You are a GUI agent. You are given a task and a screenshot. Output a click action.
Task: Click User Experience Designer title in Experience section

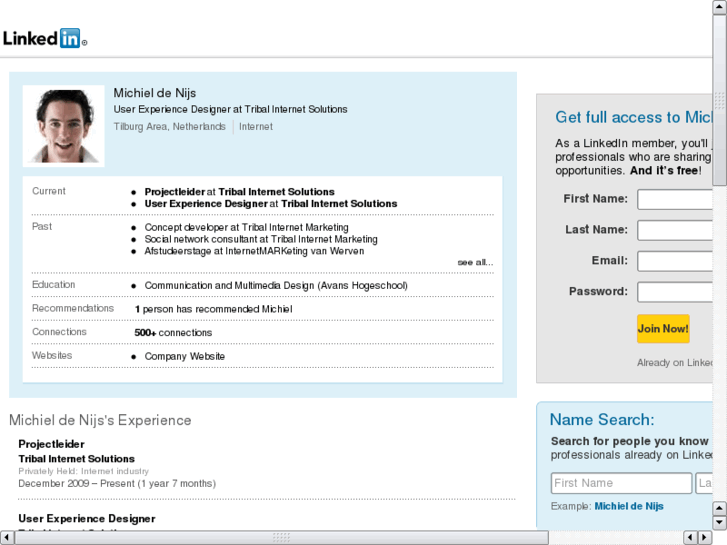87,519
